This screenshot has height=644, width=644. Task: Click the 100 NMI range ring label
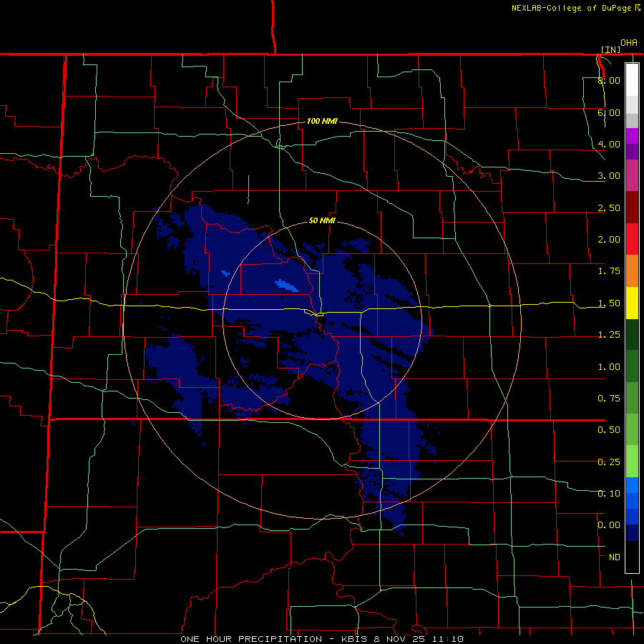tap(322, 121)
